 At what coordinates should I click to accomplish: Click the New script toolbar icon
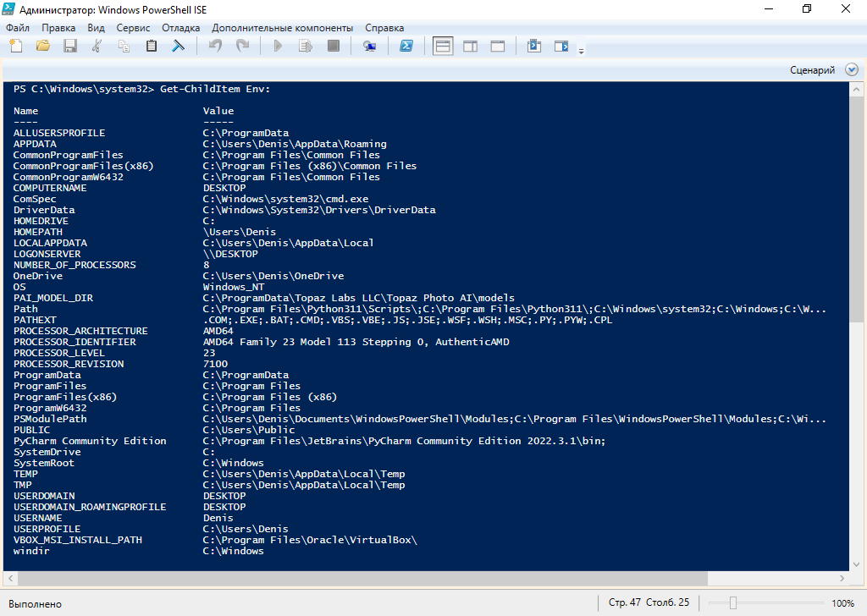(16, 46)
